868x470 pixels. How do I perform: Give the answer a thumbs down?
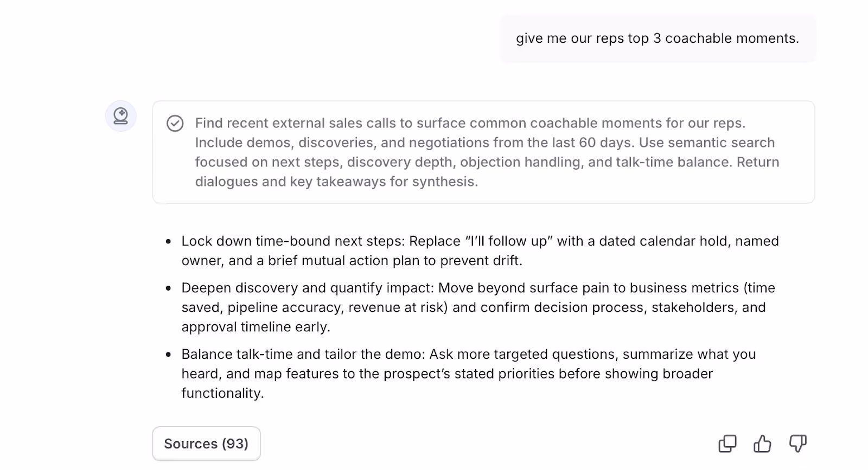797,443
